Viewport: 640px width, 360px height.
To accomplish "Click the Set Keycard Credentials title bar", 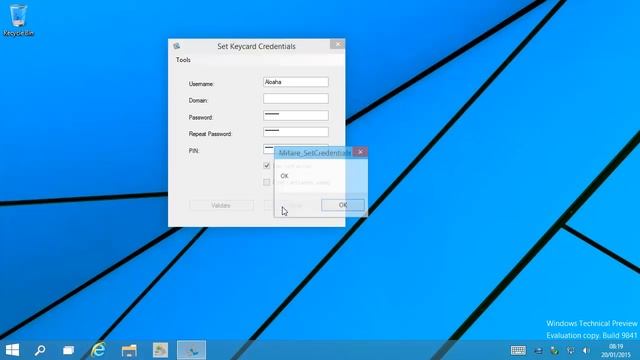I will 256,46.
